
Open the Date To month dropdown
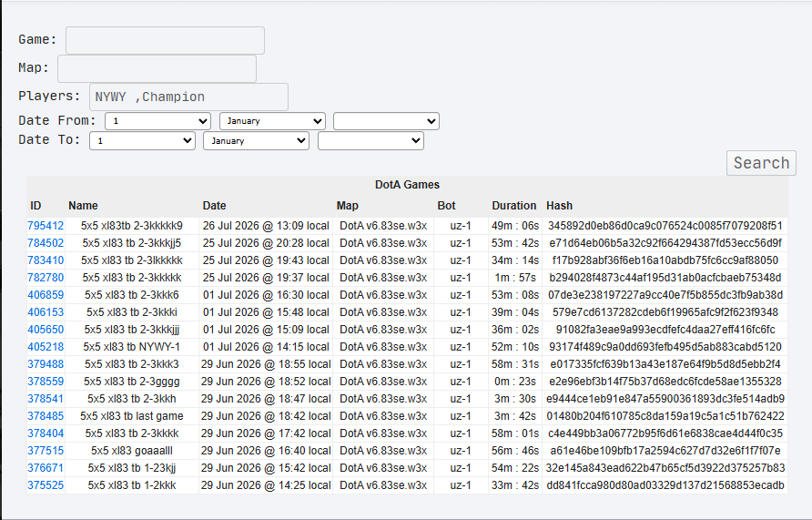coord(257,141)
